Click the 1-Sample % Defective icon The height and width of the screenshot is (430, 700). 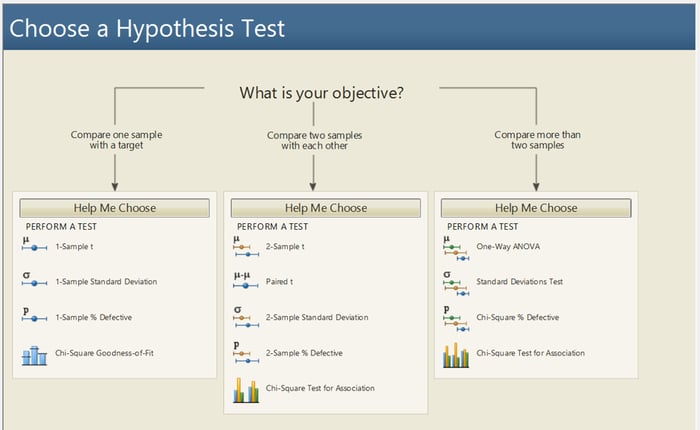[34, 316]
